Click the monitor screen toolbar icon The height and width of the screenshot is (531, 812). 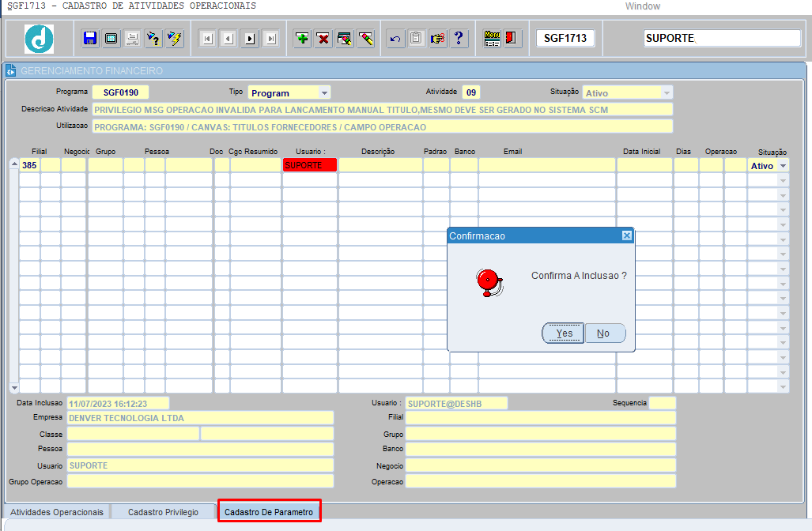coord(111,38)
